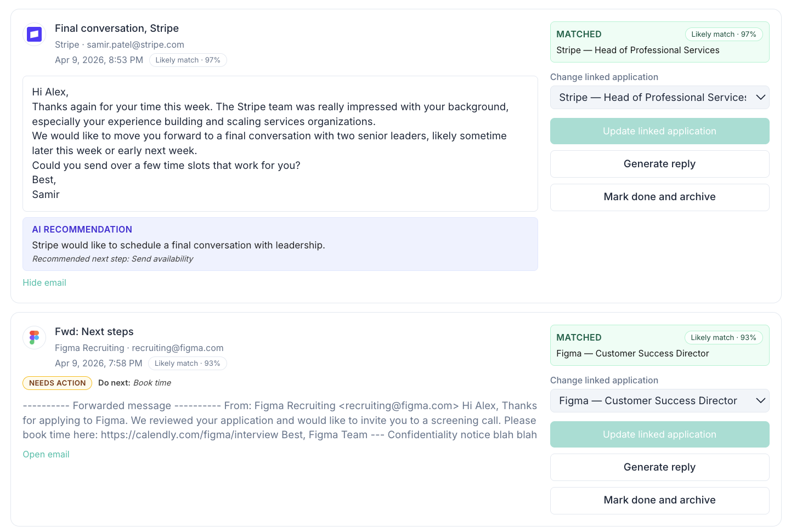Viewport: 791px width, 532px height.
Task: Expand the chevron on Customer Success Director selector
Action: click(761, 400)
